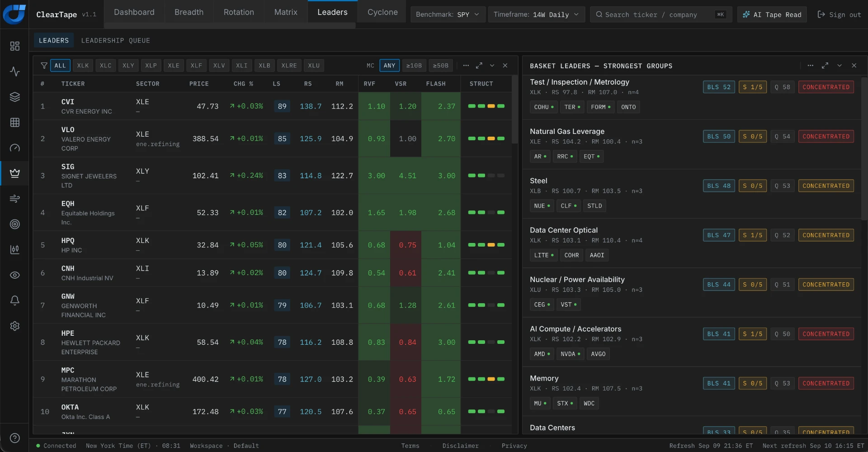Close the Leaders table panel
The height and width of the screenshot is (452, 868).
(x=505, y=66)
